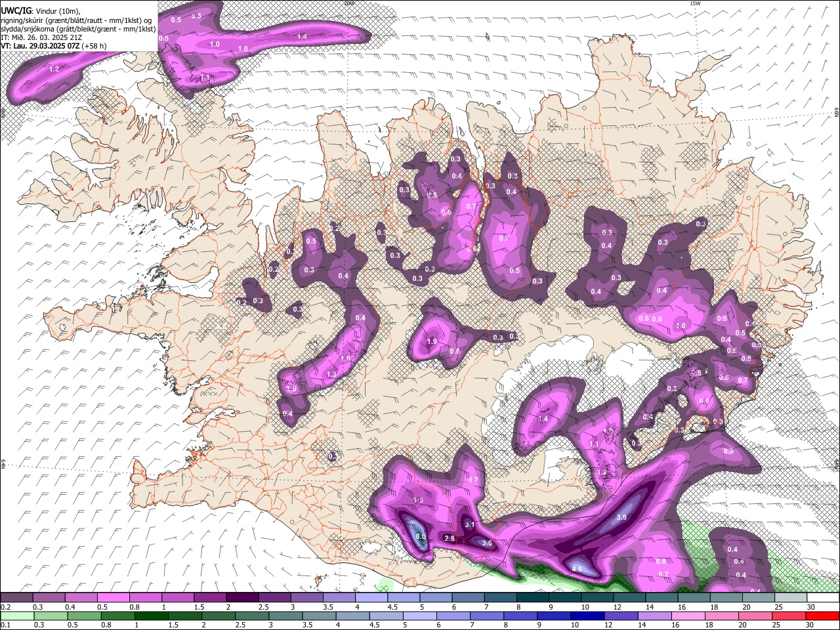Click the 1.2 value in top-left band
Viewport: 840px width, 630px height.
54,68
